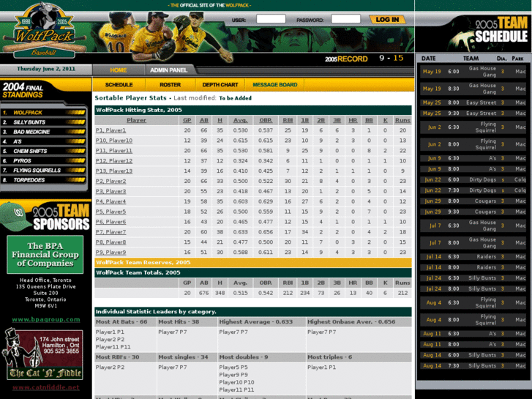Select TORPEDOES in the standings list
Viewport: 532px width, 399px height.
[43, 180]
